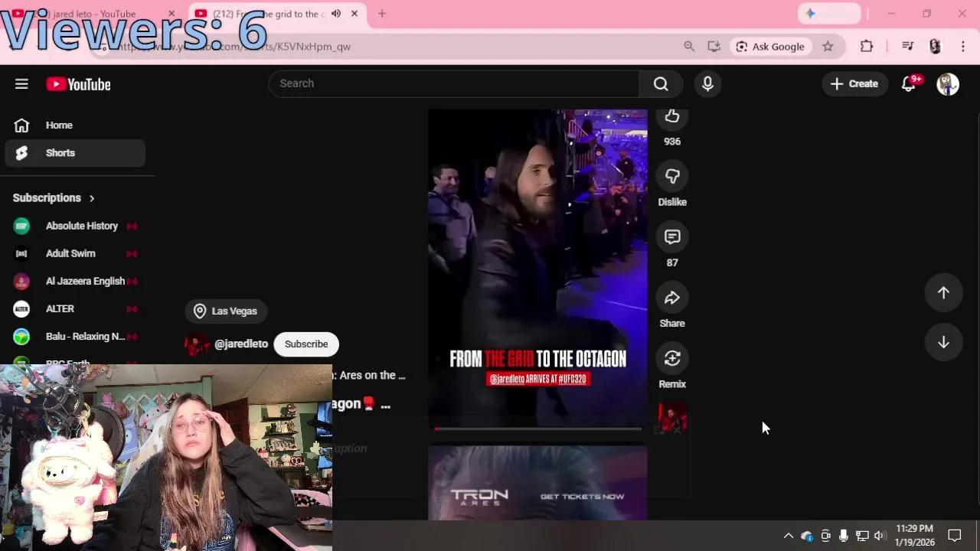Open Windows notification center
Viewport: 980px width, 551px height.
click(955, 536)
